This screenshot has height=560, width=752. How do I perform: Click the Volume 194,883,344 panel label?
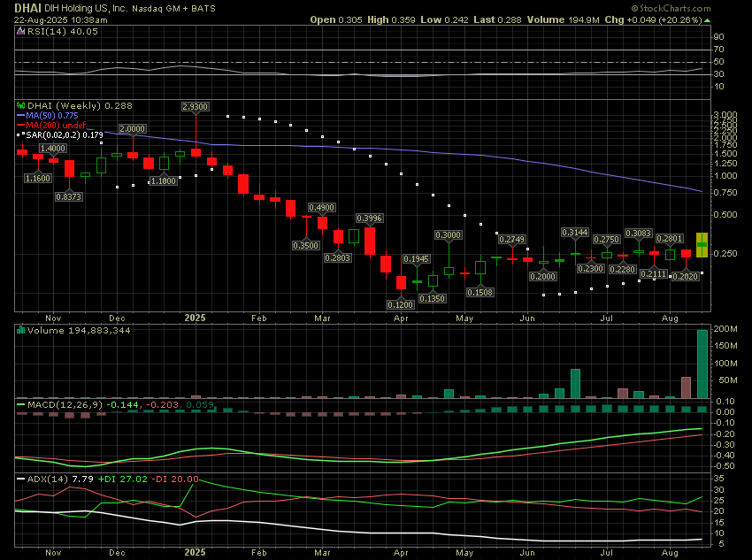tap(79, 330)
